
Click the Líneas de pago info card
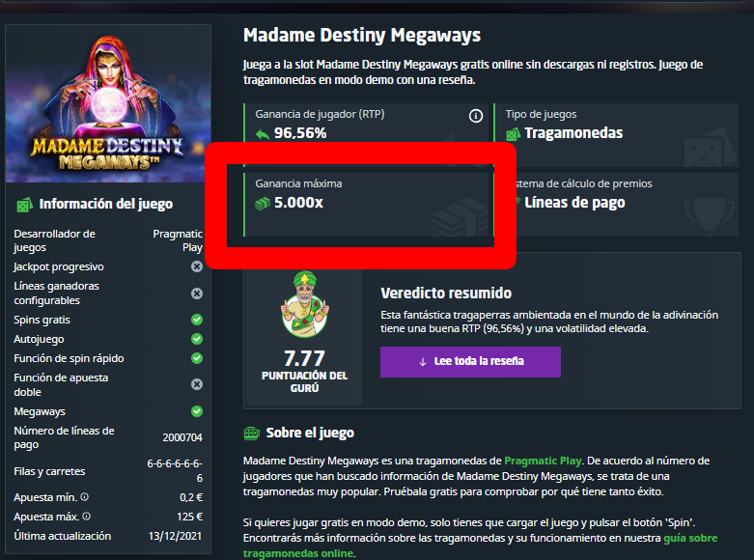click(617, 205)
